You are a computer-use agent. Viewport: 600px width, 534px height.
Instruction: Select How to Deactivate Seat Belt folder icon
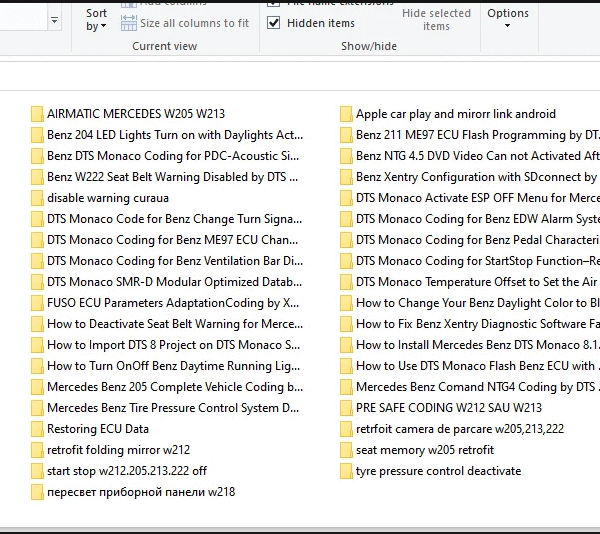37,324
